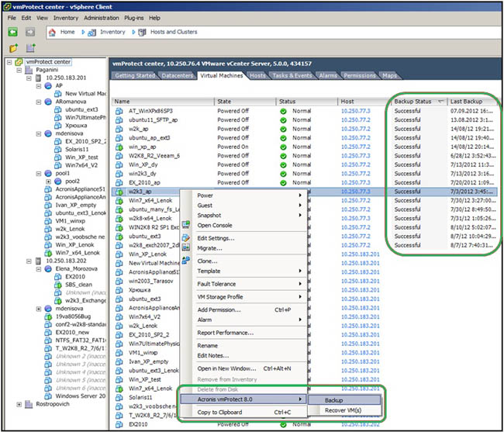The image size is (504, 432).
Task: Click the vmProtect center vCenter icon
Action: (19, 62)
